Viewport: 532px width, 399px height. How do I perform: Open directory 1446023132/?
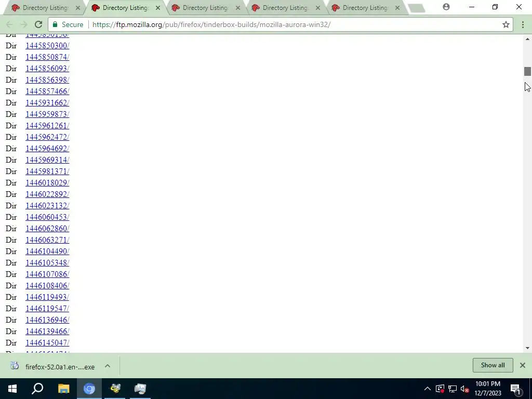click(x=47, y=206)
